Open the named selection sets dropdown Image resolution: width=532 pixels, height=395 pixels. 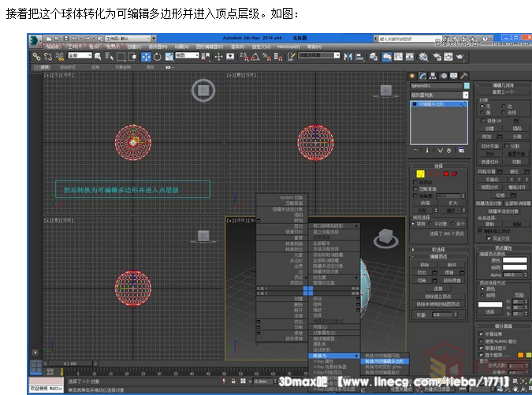point(318,55)
